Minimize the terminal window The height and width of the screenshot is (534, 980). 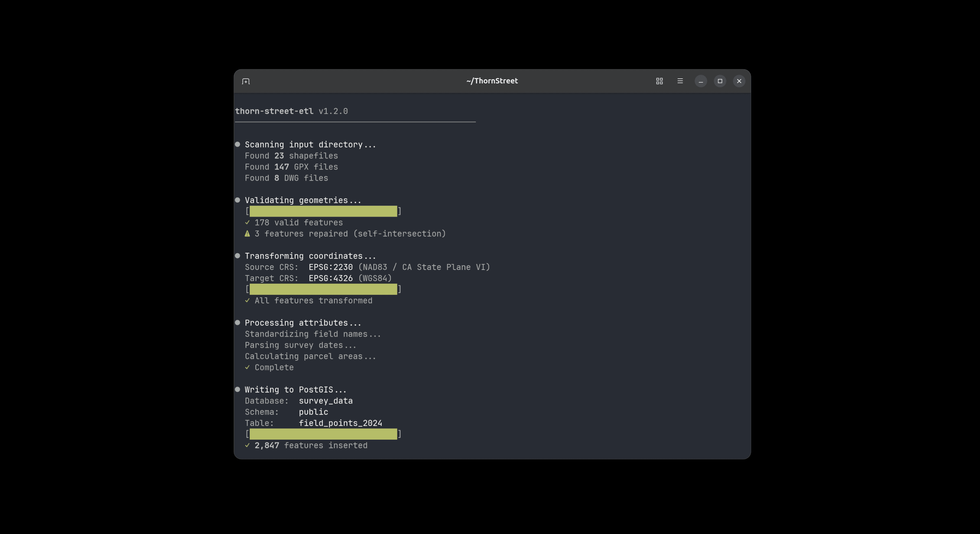coord(700,81)
